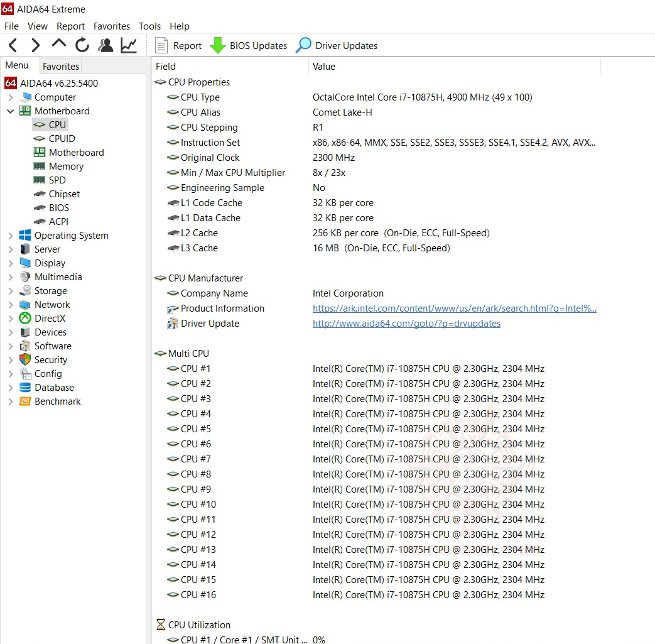The image size is (655, 644).
Task: Click the Multimedia speaker icon
Action: point(25,276)
